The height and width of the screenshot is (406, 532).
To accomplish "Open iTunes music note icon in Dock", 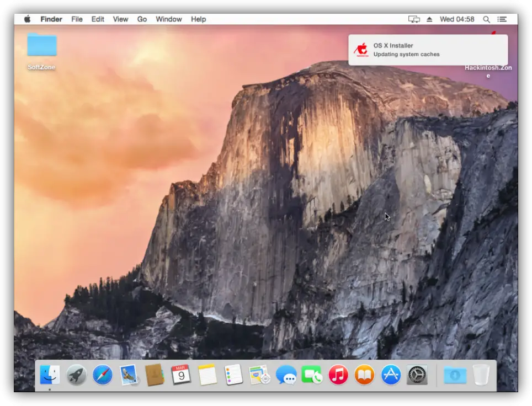I will (x=338, y=375).
